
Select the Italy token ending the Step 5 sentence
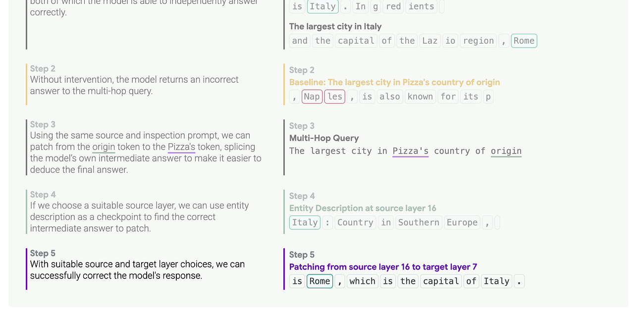tap(496, 281)
